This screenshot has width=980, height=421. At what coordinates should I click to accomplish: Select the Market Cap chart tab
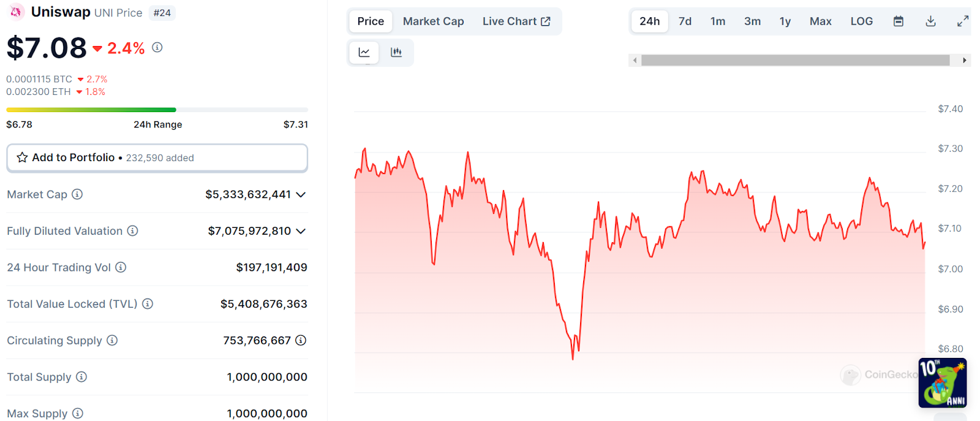434,21
